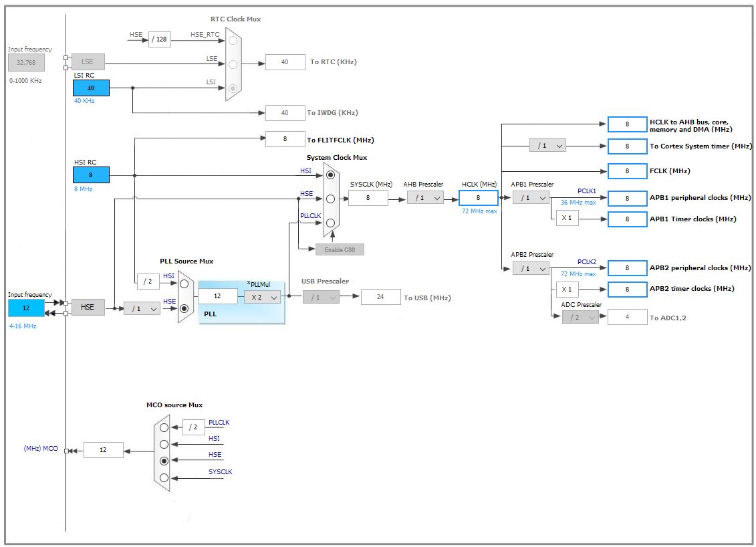Click the To ADC1,2 value field
The image size is (756, 547).
pos(627,317)
